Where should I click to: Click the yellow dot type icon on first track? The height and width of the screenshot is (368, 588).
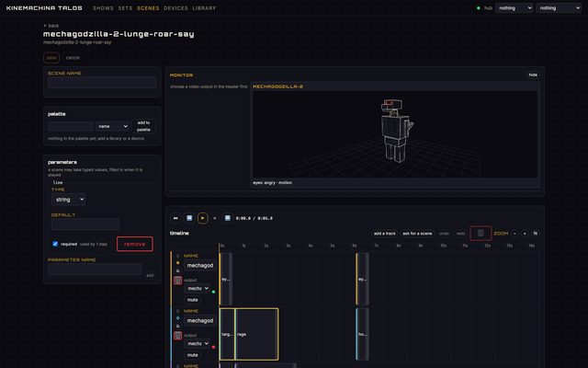(177, 263)
